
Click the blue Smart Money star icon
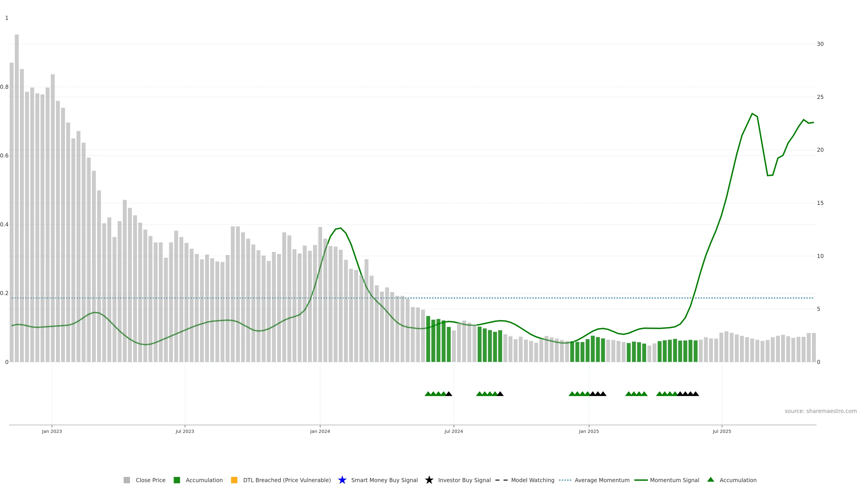pyautogui.click(x=342, y=480)
